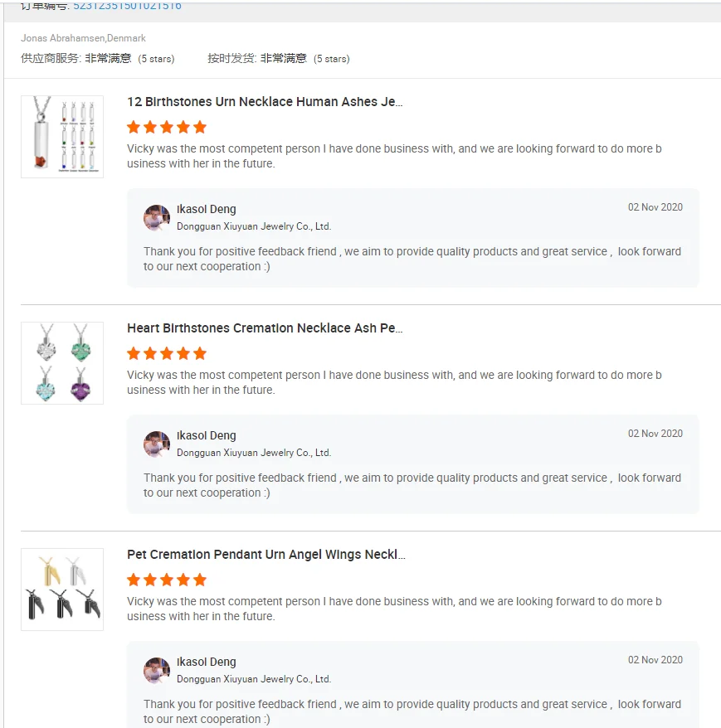View the Pet Cremation Angel Wings thumbnail

click(62, 590)
